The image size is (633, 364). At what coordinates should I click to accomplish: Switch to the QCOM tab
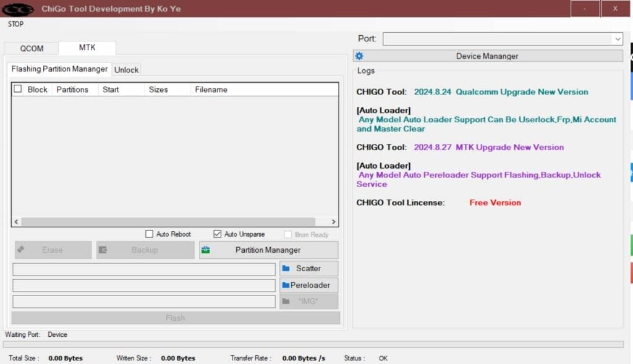click(x=32, y=49)
